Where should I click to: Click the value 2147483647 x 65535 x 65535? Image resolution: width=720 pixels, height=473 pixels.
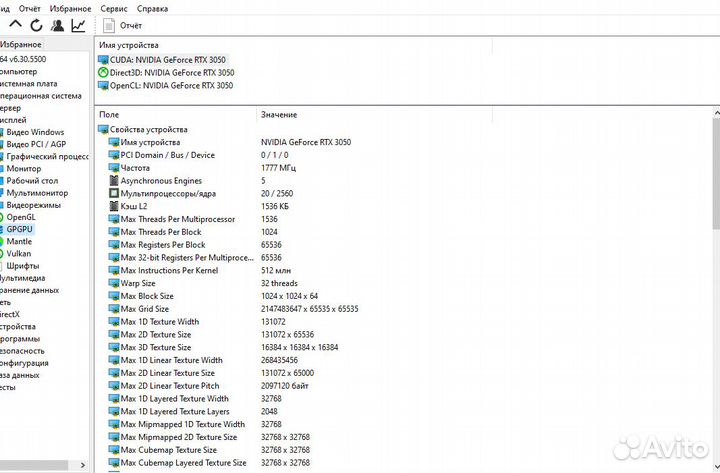[309, 309]
